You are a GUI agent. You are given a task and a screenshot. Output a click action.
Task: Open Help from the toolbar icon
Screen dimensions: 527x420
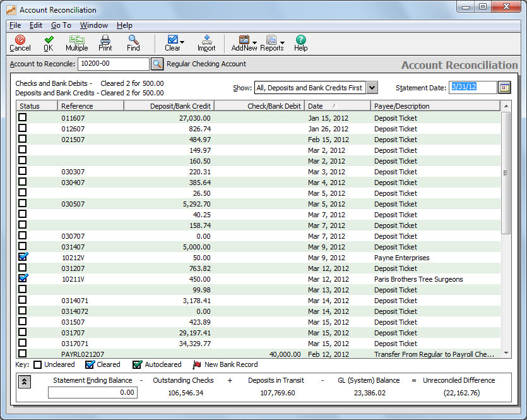click(x=300, y=43)
